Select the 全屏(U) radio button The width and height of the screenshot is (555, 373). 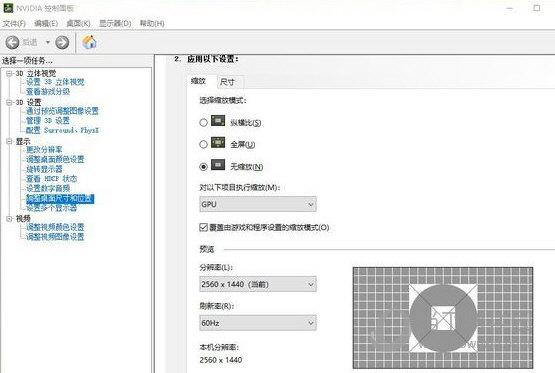coord(203,144)
